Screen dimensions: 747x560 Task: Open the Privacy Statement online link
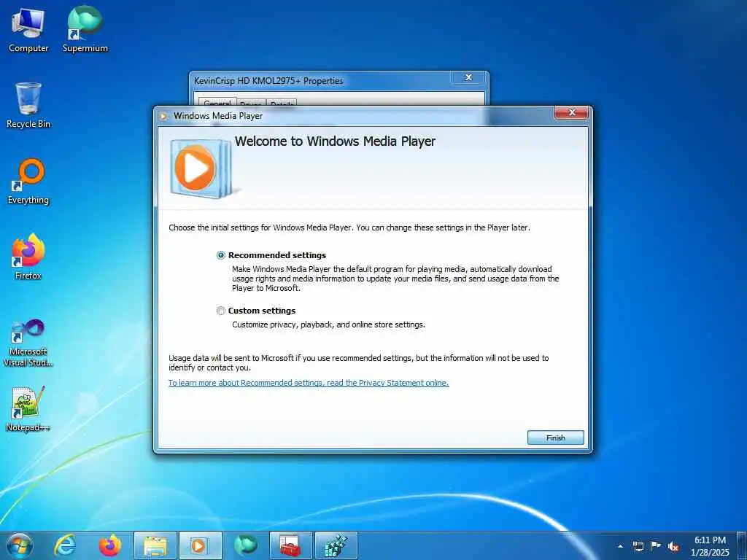coord(309,383)
